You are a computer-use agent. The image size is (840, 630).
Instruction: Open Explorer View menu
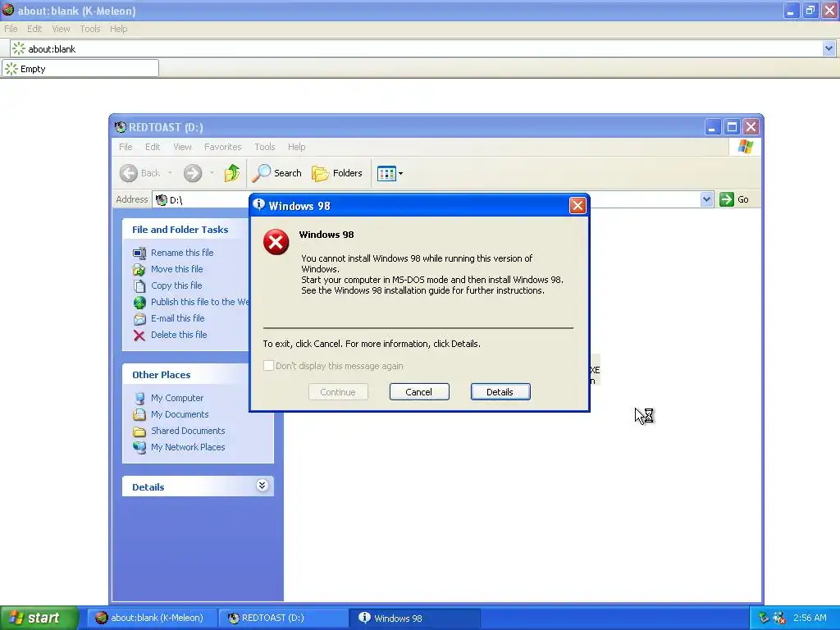[x=182, y=147]
